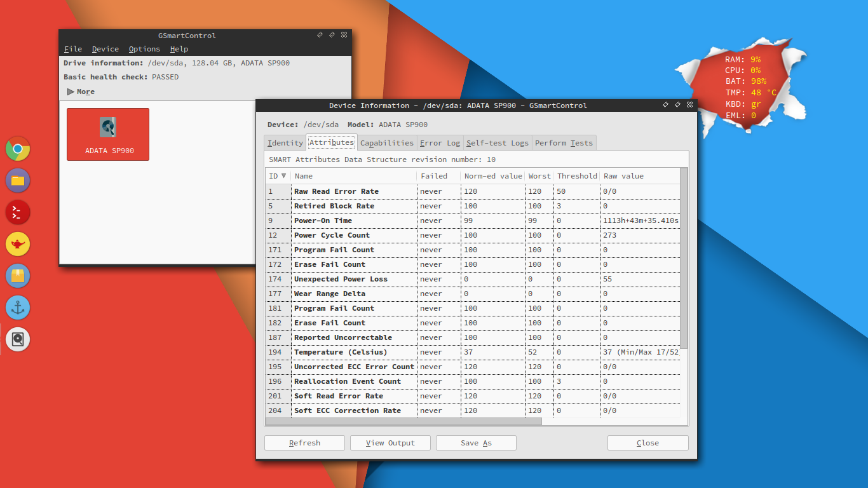The image size is (868, 488).
Task: Sort by the Raw value column header
Action: [x=639, y=176]
